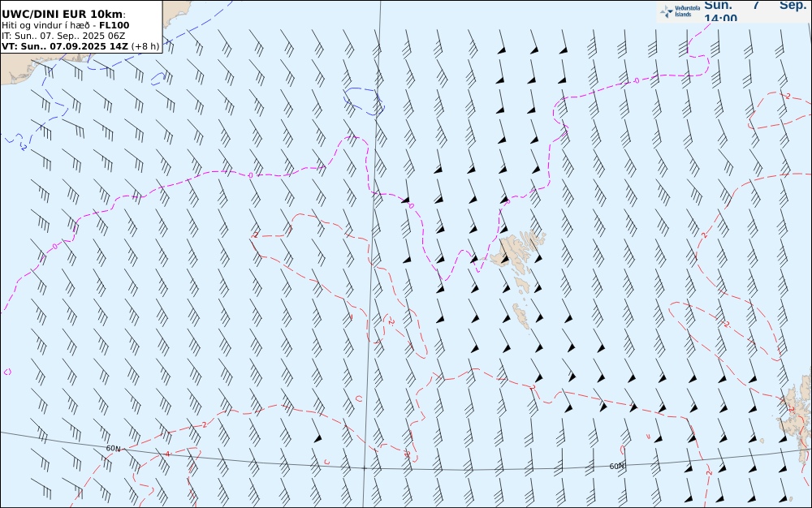Select the title text UWC/DINI EUR 10km
The image size is (812, 508).
63,14
